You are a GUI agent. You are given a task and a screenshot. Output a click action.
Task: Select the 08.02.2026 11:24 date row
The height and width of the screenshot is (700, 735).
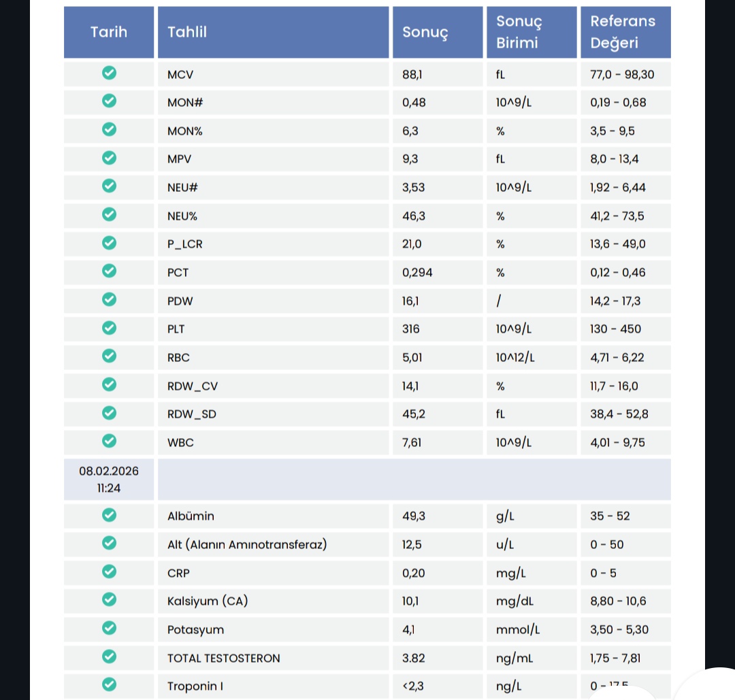[109, 479]
